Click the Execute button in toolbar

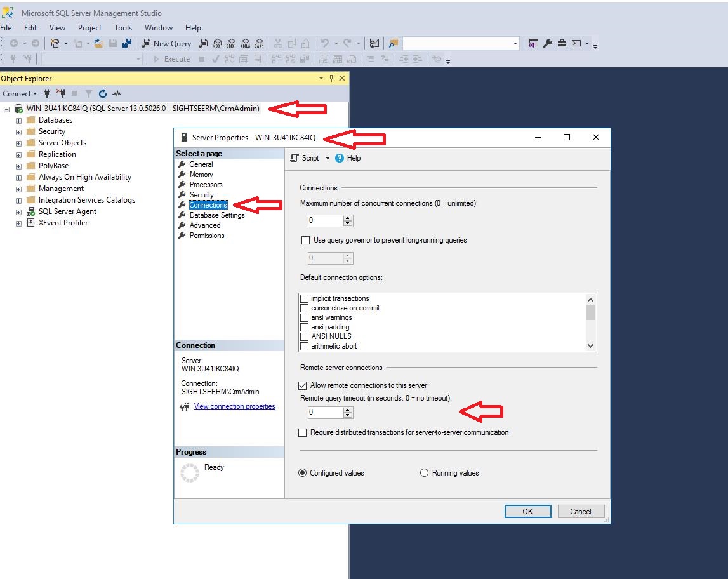(x=171, y=59)
